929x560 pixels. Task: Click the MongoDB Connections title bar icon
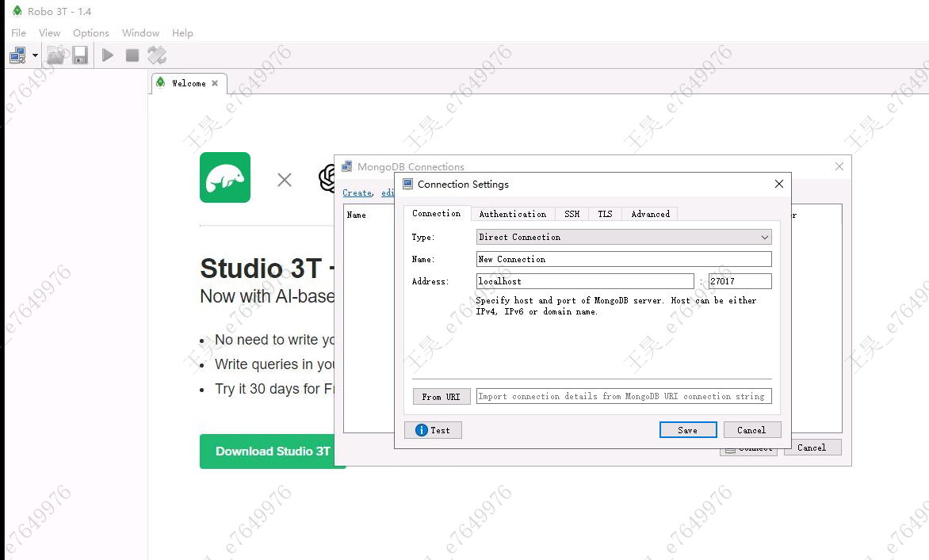coord(347,166)
